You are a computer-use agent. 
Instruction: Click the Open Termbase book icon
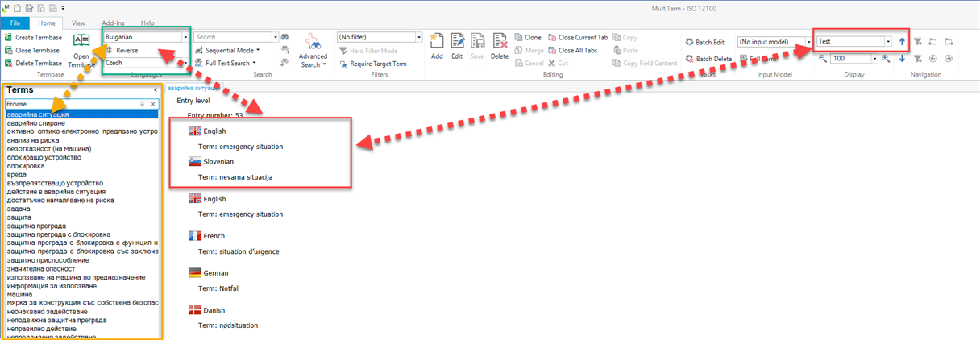pos(81,42)
